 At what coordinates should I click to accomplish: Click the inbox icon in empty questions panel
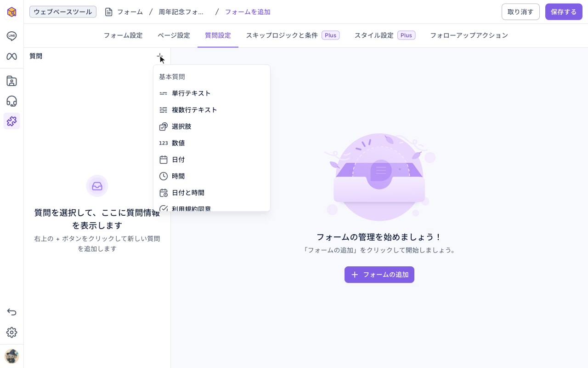pos(97,186)
